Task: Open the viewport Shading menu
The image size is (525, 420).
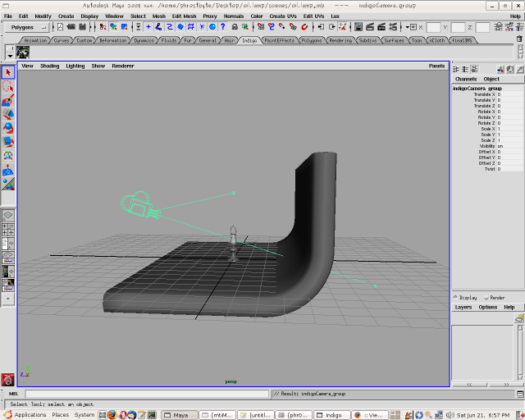Action: tap(49, 66)
